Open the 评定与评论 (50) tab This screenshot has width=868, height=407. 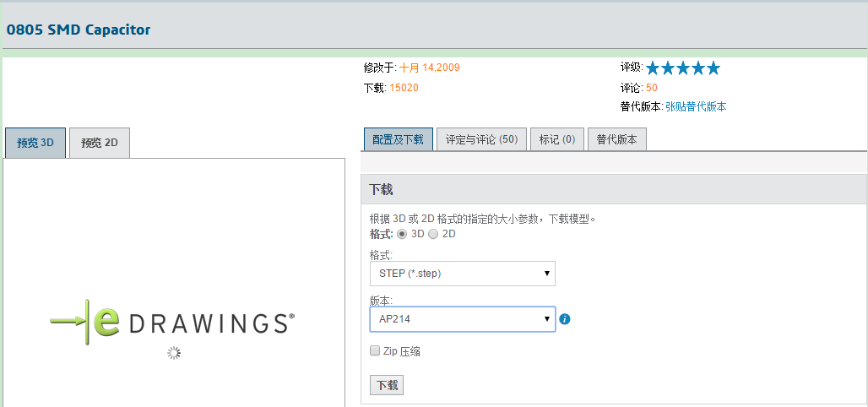481,139
